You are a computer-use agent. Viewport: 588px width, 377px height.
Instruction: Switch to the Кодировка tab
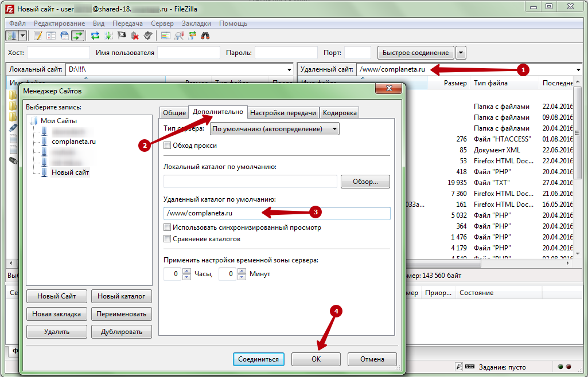pyautogui.click(x=340, y=113)
